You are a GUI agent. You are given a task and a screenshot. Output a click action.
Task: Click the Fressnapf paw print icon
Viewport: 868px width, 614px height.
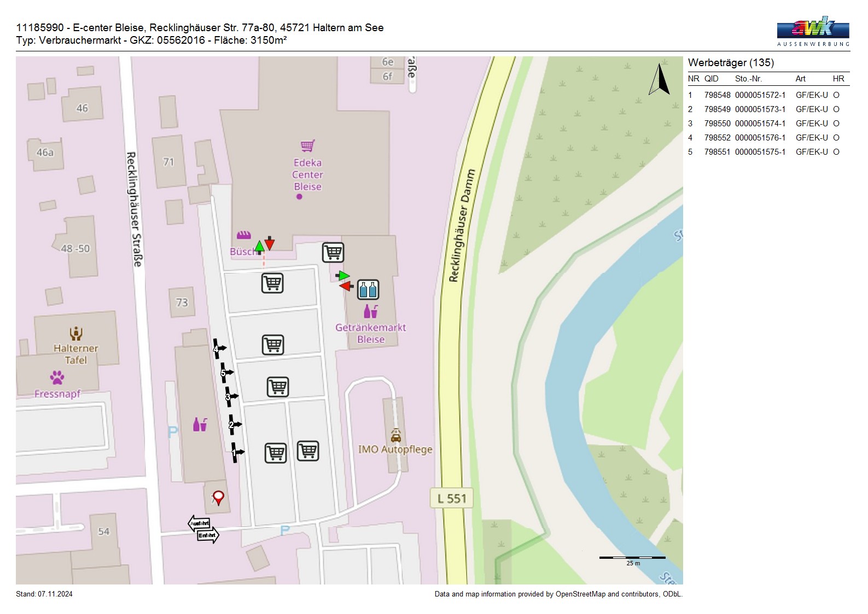click(x=57, y=377)
